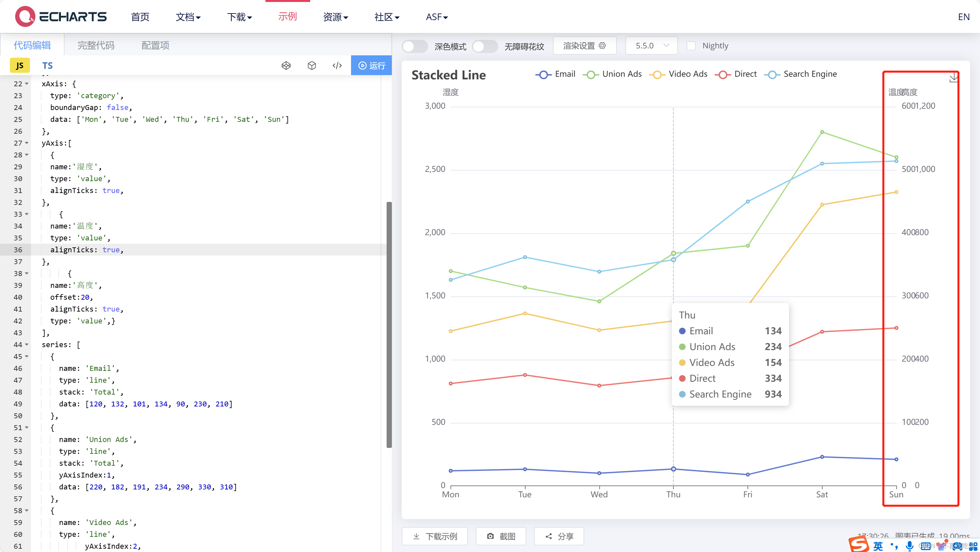Turn on the 无障碍花纹 switch
Image resolution: width=980 pixels, height=552 pixels.
[484, 46]
